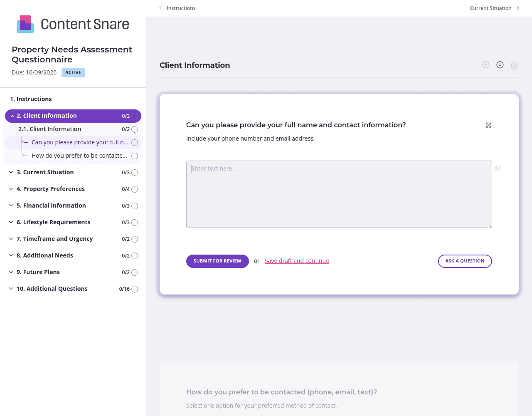Click the 'Due: 16/09/2026' text
This screenshot has width=532, height=416.
[x=34, y=72]
